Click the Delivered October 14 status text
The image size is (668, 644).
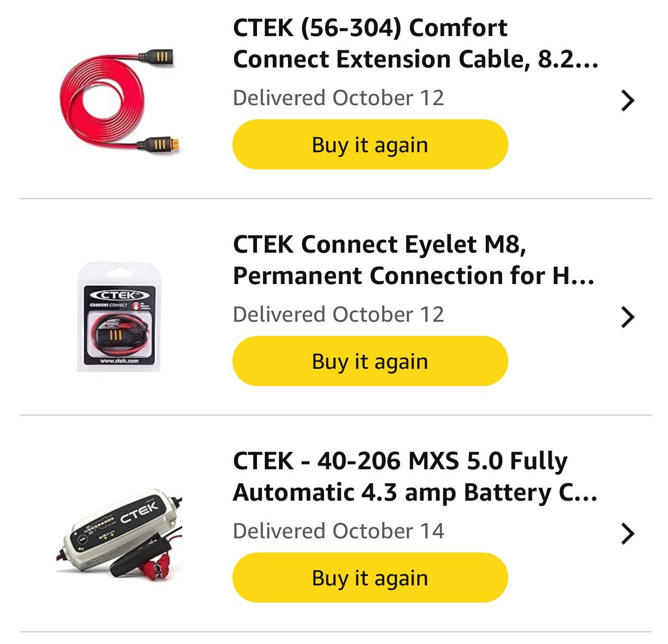pos(338,532)
